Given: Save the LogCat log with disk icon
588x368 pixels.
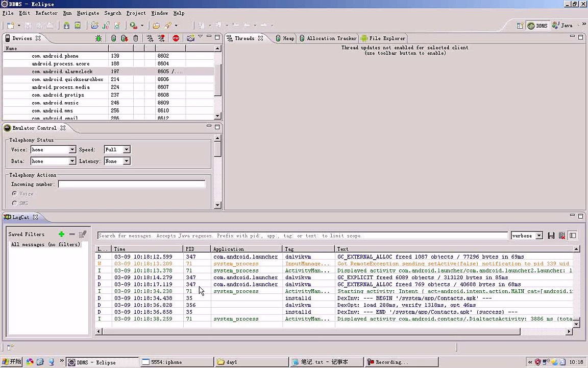Looking at the screenshot, I should [551, 236].
